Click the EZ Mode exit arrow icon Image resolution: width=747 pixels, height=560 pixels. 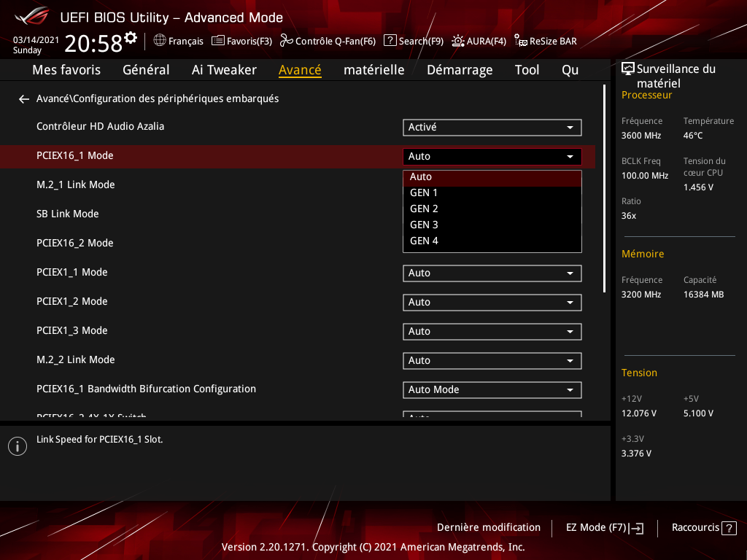click(x=636, y=528)
